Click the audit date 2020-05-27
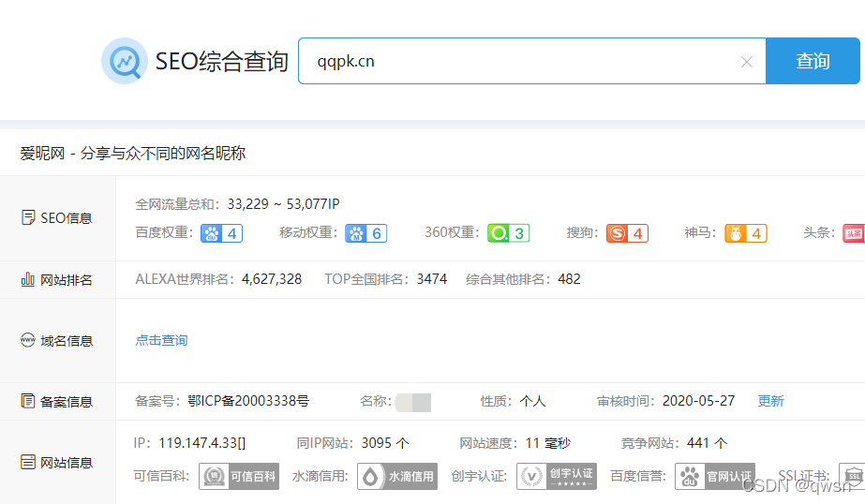 coord(698,401)
